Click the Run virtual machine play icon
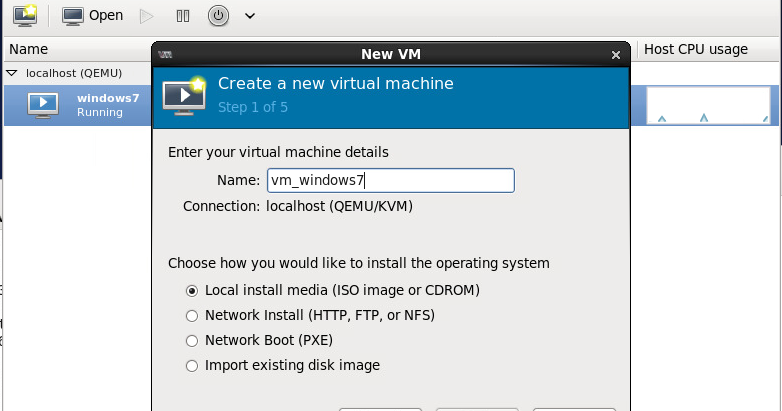The image size is (782, 411). tap(147, 16)
